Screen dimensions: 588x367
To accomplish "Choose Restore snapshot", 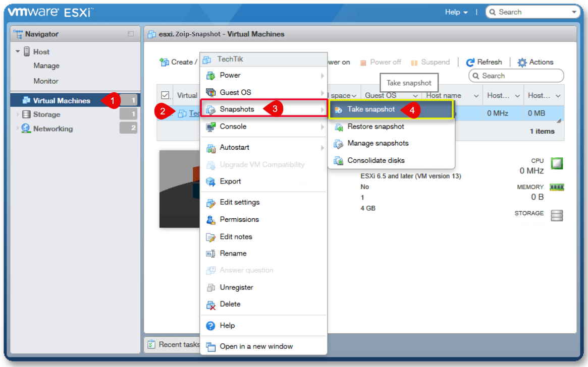I will [x=391, y=127].
